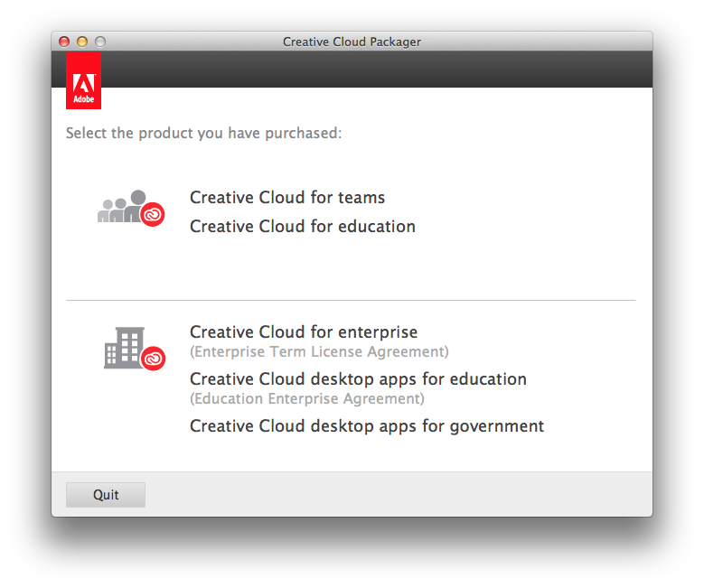704x588 pixels.
Task: Click the 'Select the product you have purchased' heading
Action: click(203, 134)
